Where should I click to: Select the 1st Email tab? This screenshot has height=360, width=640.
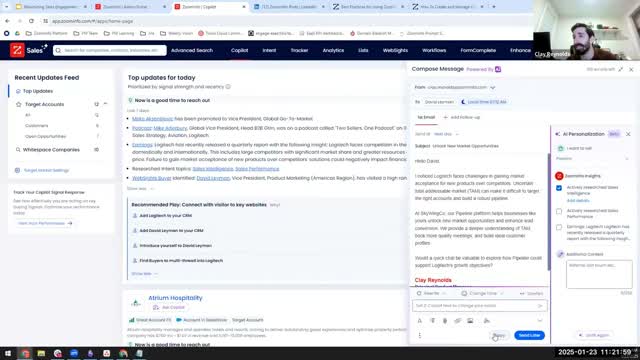426,117
